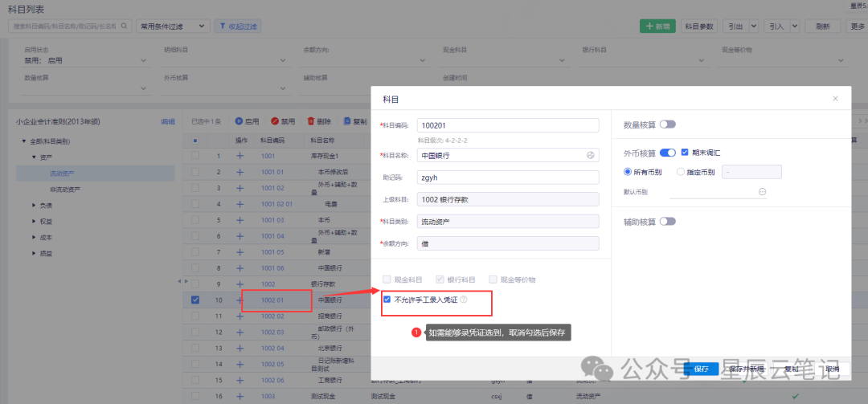The height and width of the screenshot is (404, 868).
Task: Click the plus icon in row 1001 03
Action: [240, 220]
